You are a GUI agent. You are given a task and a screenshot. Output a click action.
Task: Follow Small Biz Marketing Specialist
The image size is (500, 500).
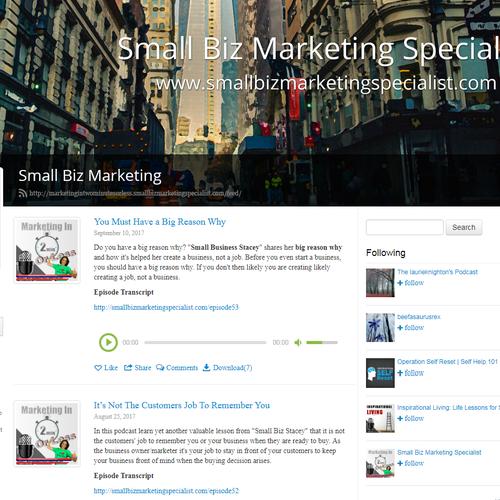[x=411, y=463]
